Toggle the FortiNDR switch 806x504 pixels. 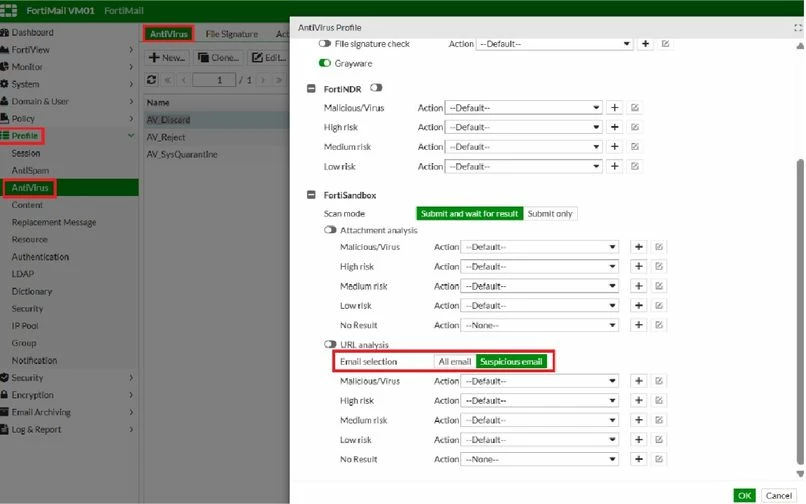[376, 88]
